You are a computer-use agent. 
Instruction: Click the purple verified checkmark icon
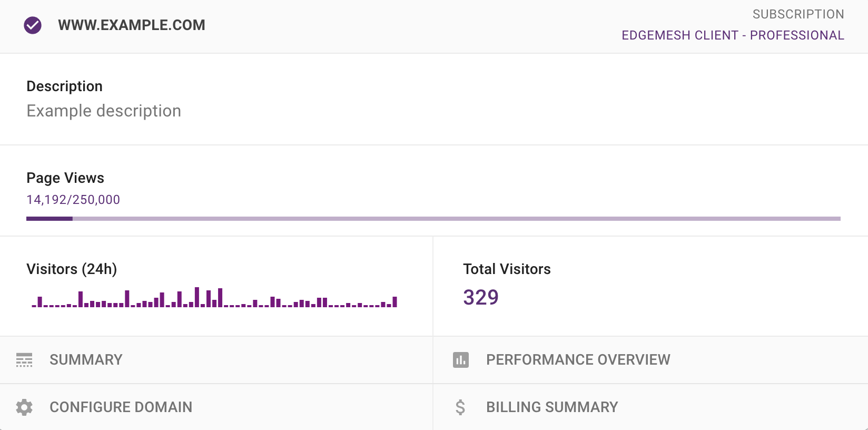(x=33, y=25)
